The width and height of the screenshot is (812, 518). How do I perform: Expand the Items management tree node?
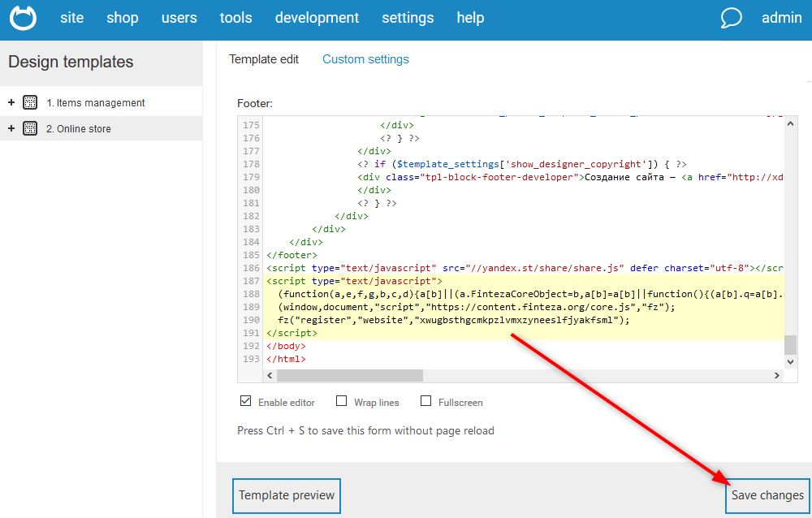tap(11, 102)
